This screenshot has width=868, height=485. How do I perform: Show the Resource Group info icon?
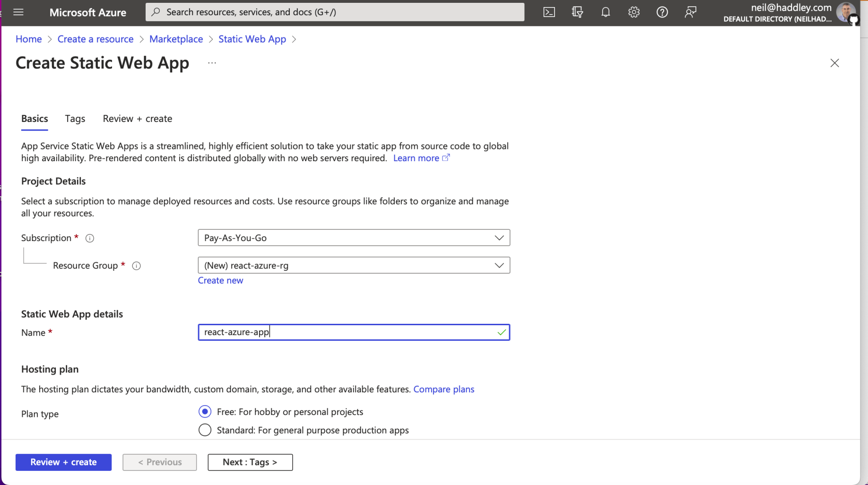pyautogui.click(x=137, y=266)
